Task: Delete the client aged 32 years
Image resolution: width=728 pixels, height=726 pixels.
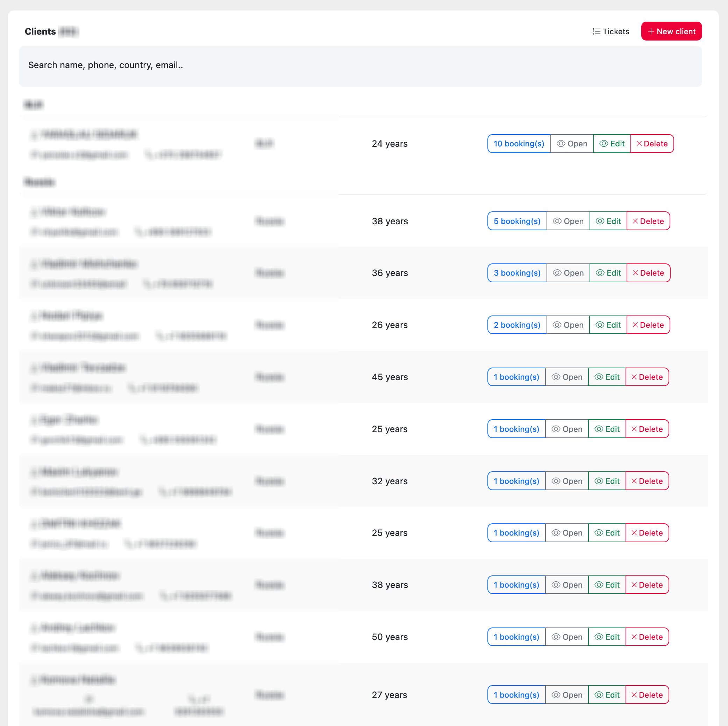Action: [x=647, y=481]
